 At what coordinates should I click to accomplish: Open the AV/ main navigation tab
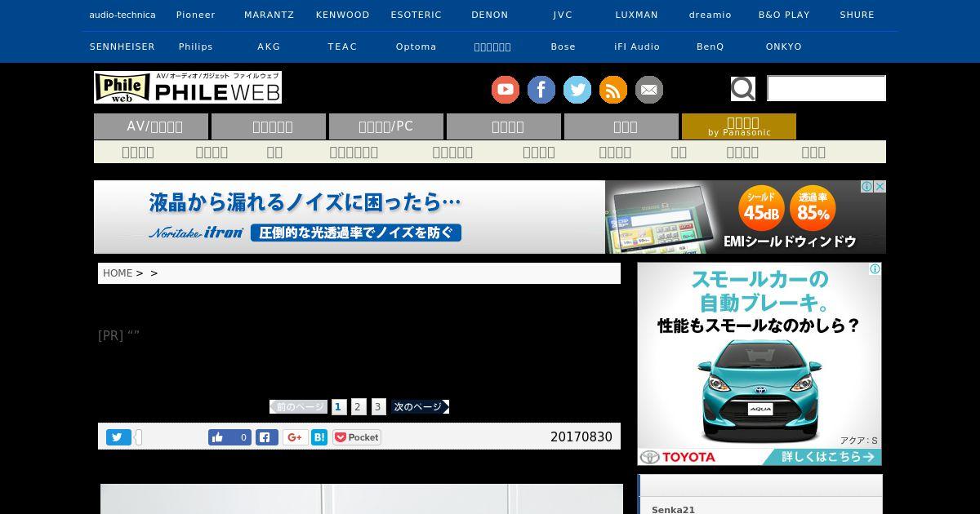[x=151, y=126]
